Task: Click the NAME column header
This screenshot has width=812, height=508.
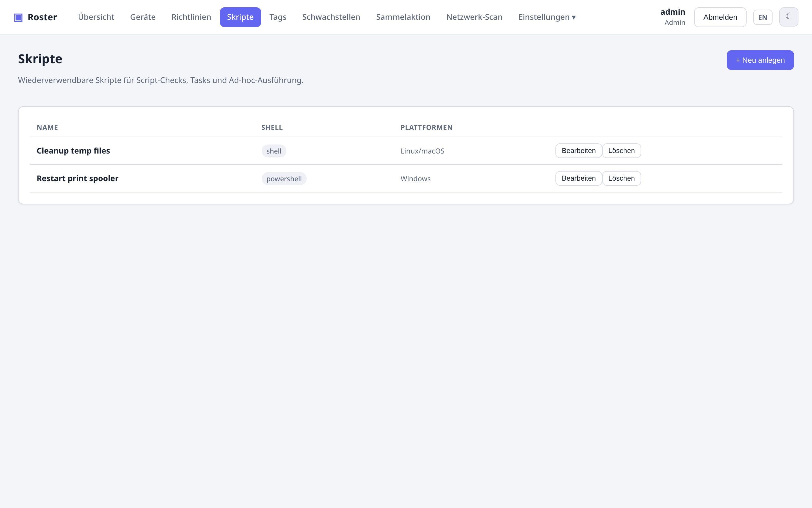Action: [47, 127]
